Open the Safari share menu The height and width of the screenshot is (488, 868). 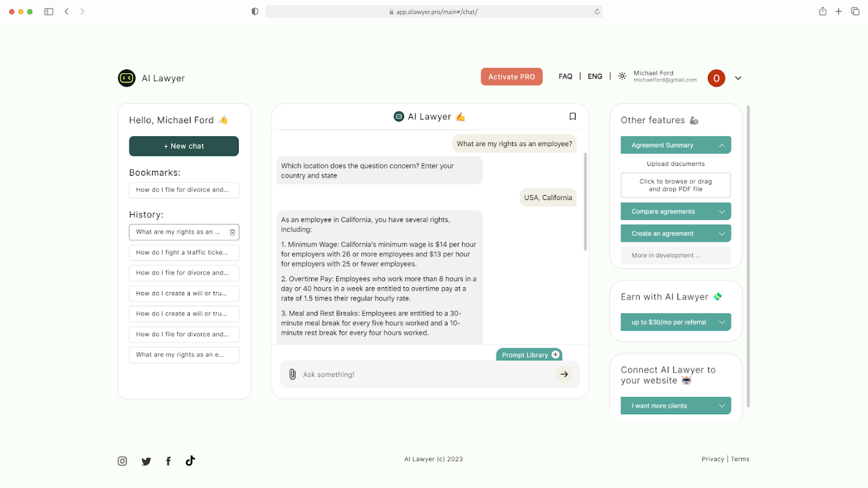pos(823,11)
